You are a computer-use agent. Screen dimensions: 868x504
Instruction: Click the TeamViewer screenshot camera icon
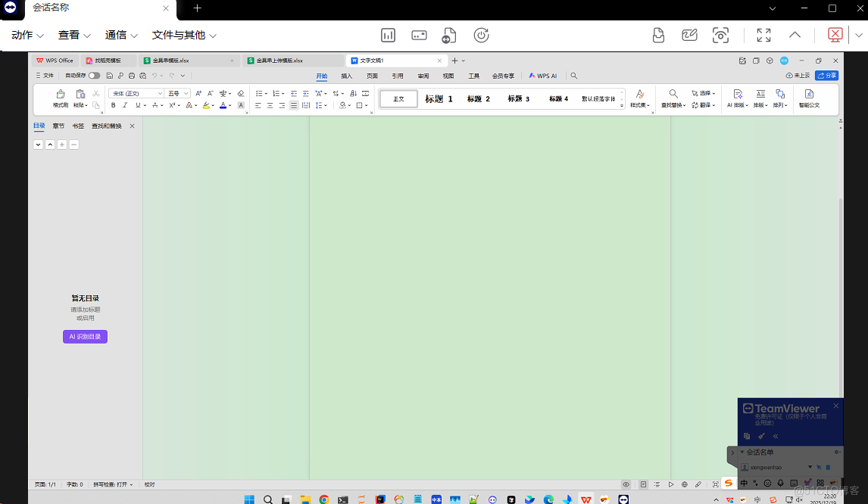tap(720, 35)
